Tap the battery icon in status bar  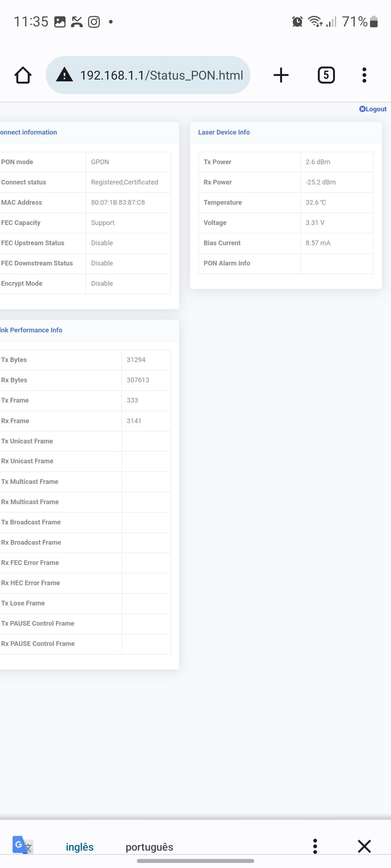pos(374,22)
